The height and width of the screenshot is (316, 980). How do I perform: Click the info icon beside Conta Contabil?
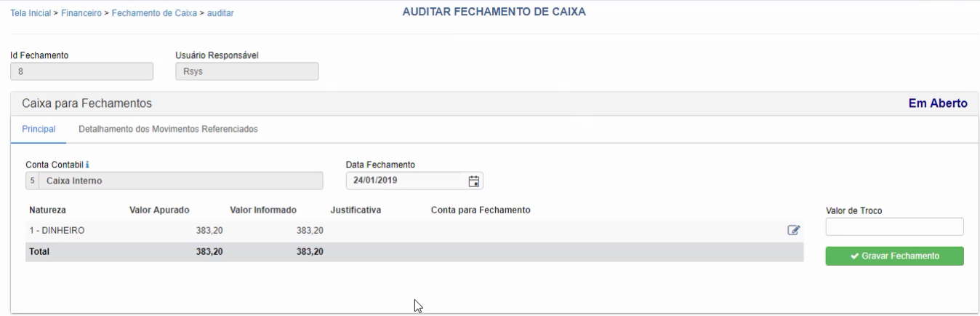(x=87, y=165)
